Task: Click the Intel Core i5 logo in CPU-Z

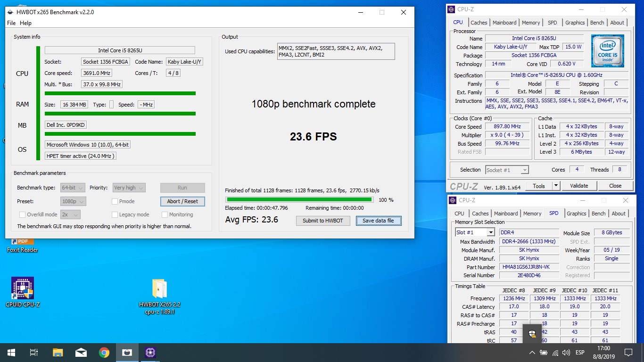Action: [x=607, y=50]
